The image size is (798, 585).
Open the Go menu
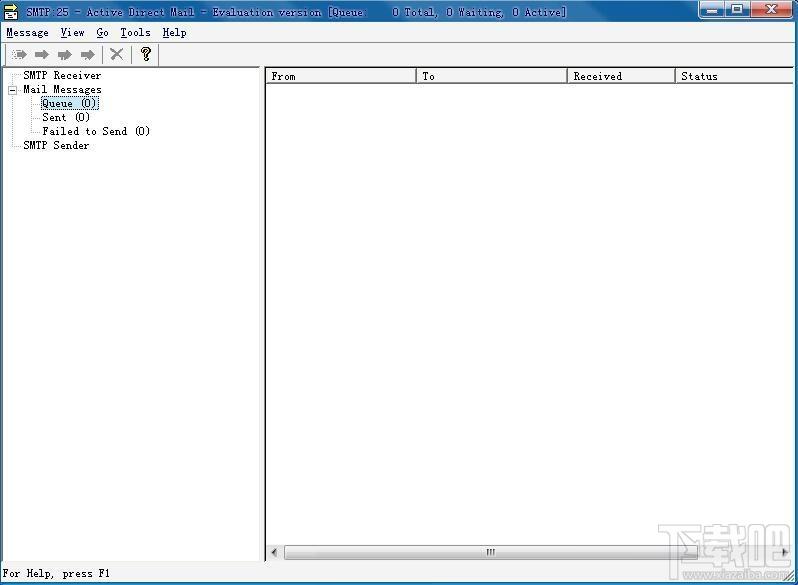102,33
